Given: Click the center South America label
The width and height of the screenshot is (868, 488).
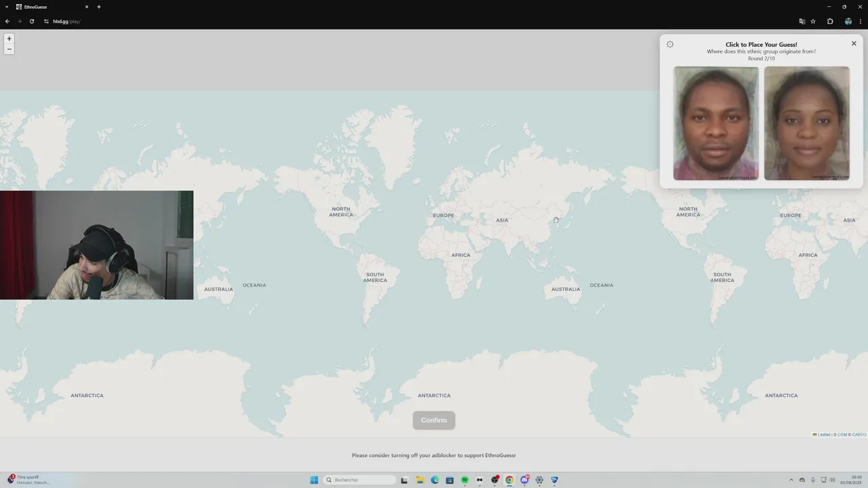Looking at the screenshot, I should 375,277.
